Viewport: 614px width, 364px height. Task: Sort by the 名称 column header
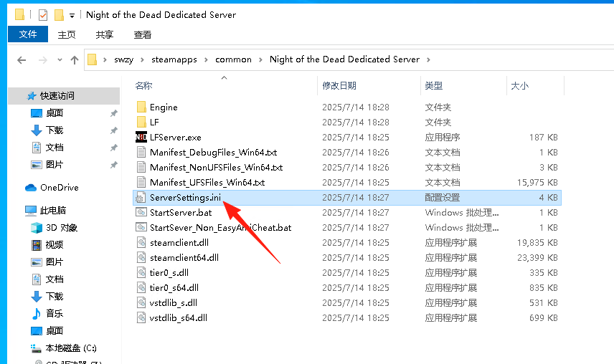143,85
